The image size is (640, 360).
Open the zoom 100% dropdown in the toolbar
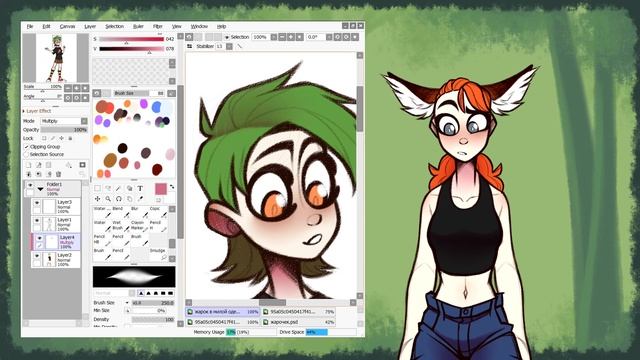coord(274,37)
